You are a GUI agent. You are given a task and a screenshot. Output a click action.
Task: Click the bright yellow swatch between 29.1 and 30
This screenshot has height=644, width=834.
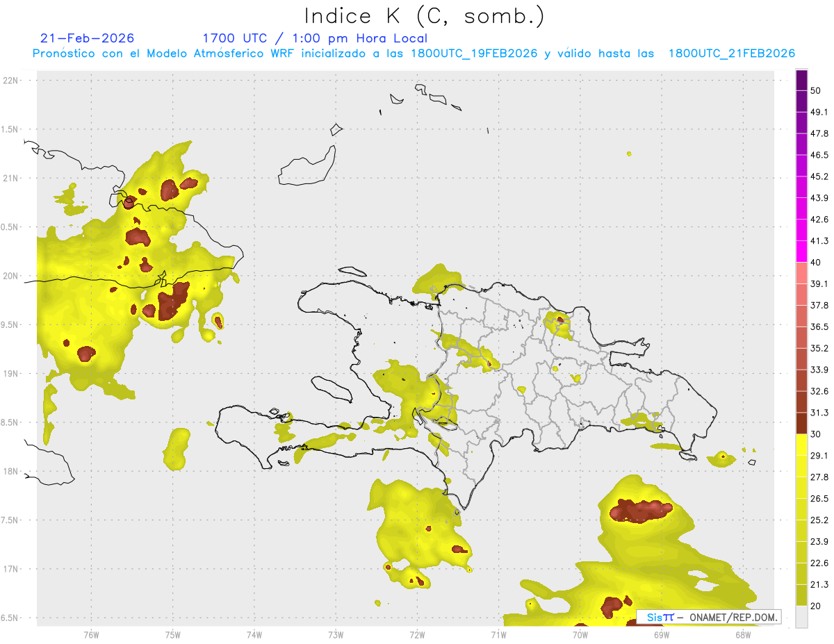tap(801, 445)
